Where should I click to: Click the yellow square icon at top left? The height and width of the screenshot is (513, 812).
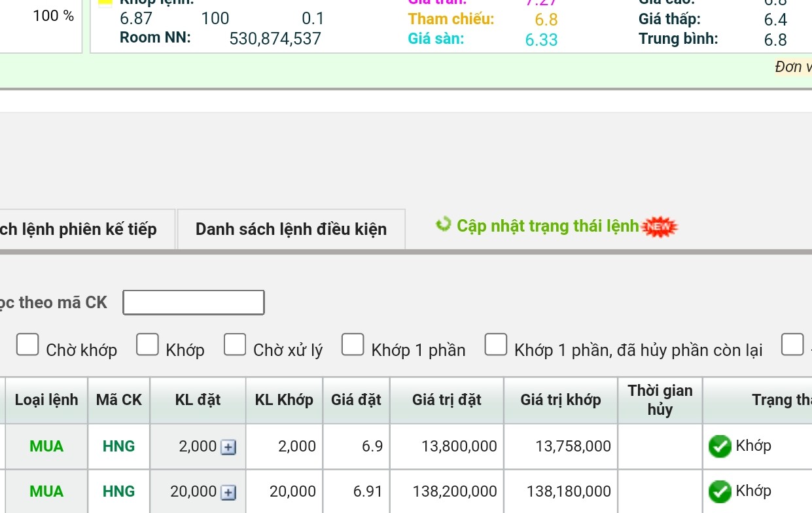pos(105,3)
